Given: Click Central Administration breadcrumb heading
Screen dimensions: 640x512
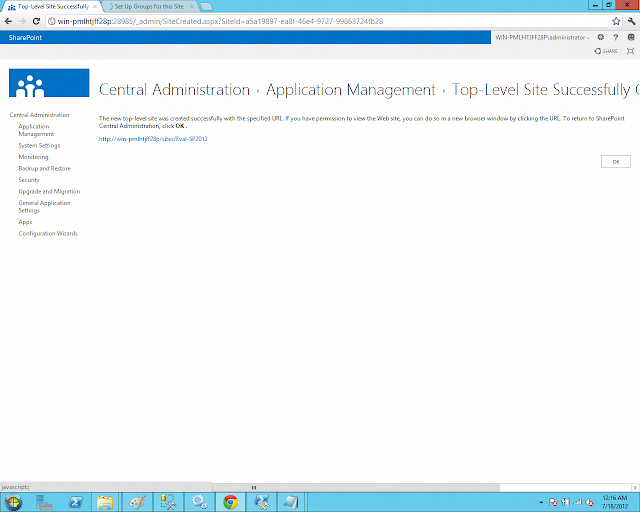Looking at the screenshot, I should pyautogui.click(x=174, y=90).
